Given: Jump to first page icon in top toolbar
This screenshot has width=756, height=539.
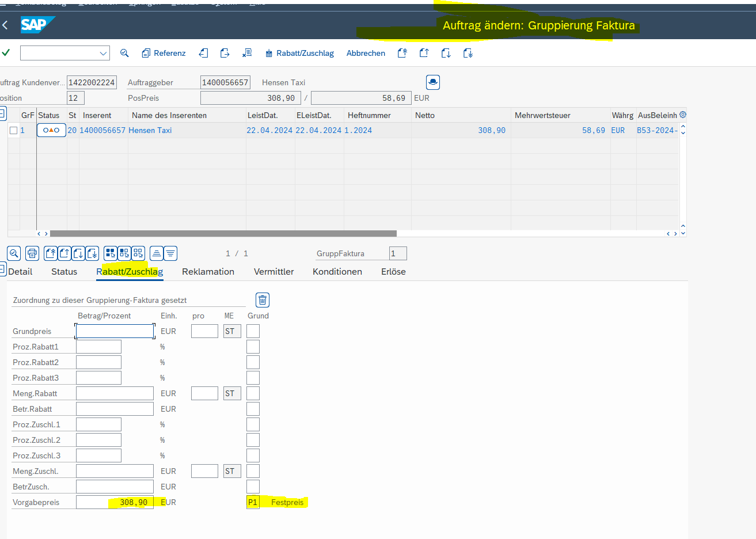Looking at the screenshot, I should click(x=402, y=53).
